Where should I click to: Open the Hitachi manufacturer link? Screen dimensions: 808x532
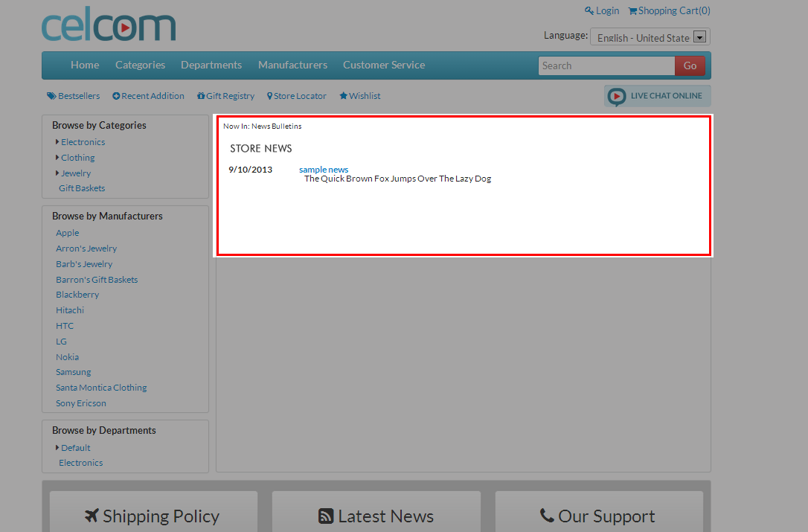coord(70,310)
